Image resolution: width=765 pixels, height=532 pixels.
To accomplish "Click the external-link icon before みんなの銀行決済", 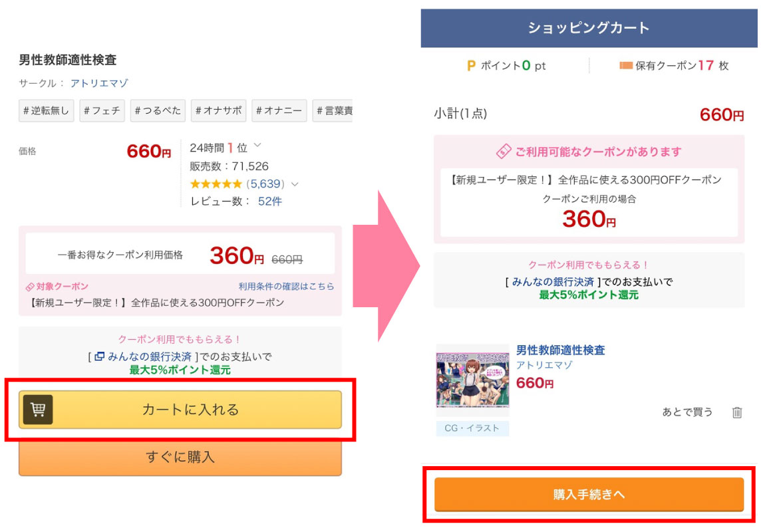I will [100, 356].
